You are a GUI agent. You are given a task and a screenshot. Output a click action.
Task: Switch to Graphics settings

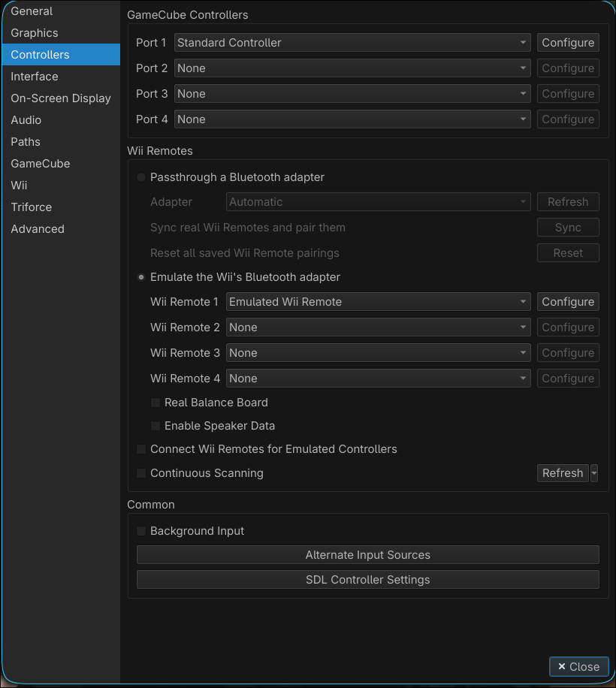61,33
